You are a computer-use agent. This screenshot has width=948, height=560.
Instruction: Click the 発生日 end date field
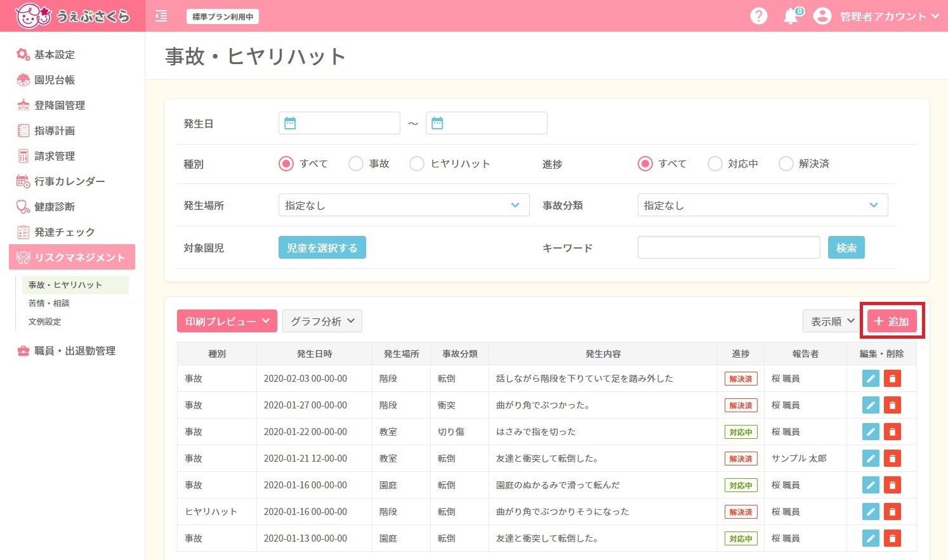coord(487,123)
